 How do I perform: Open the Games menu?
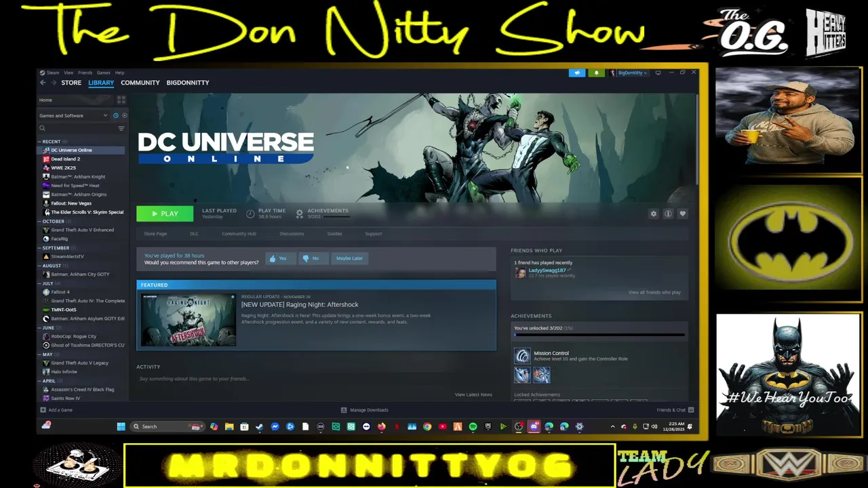[x=103, y=73]
